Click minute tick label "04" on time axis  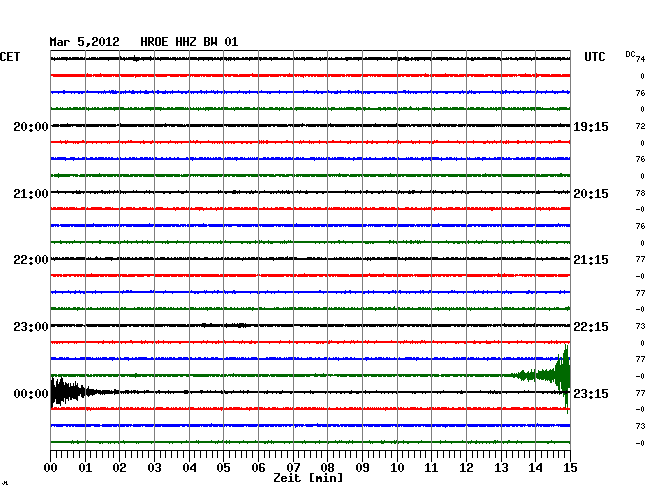coord(189,467)
